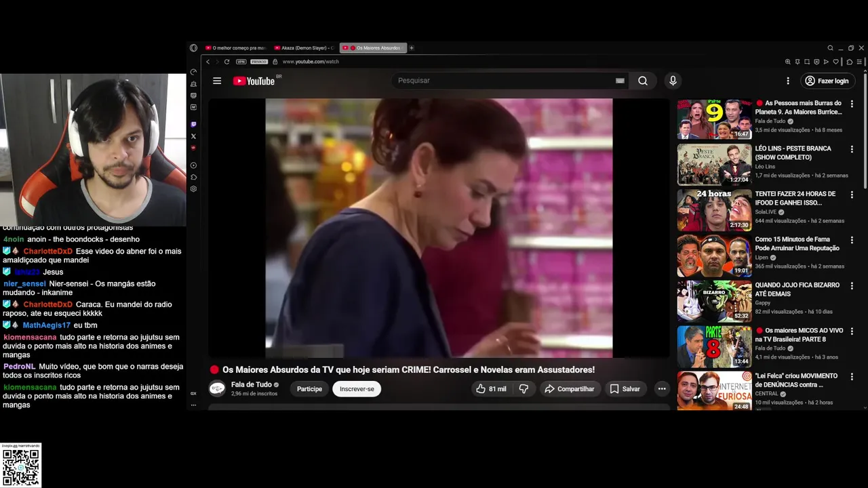The image size is (868, 488).
Task: Open the Opera menu logo button
Action: [x=193, y=48]
